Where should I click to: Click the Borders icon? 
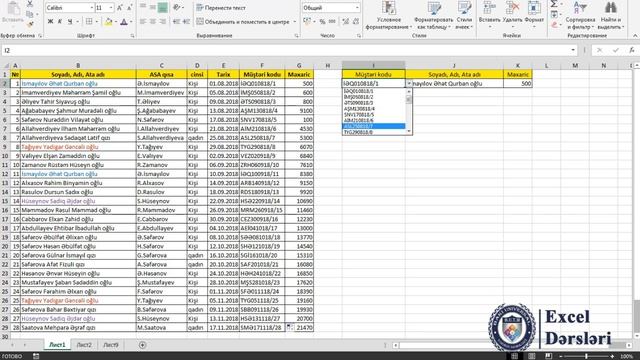click(89, 22)
